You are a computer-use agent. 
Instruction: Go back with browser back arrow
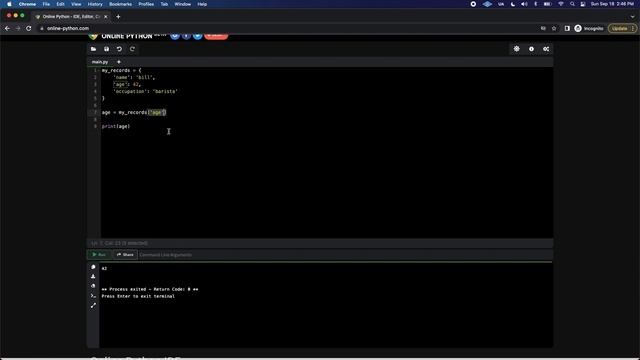(7, 29)
